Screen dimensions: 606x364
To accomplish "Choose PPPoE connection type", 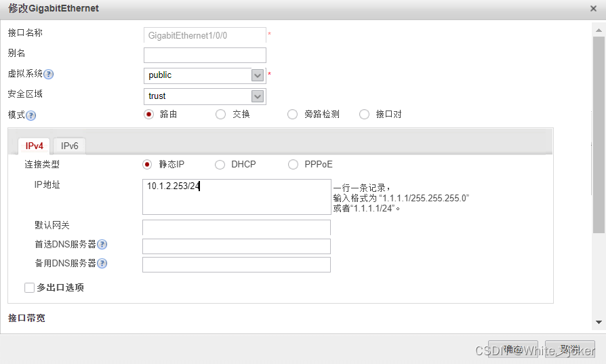I will pos(293,165).
